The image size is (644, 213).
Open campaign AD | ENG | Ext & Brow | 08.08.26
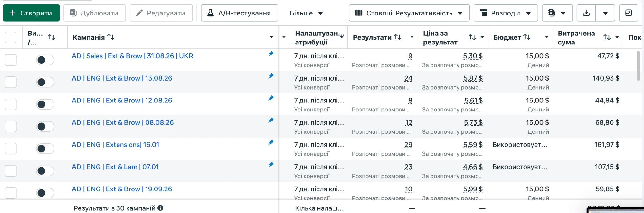123,123
